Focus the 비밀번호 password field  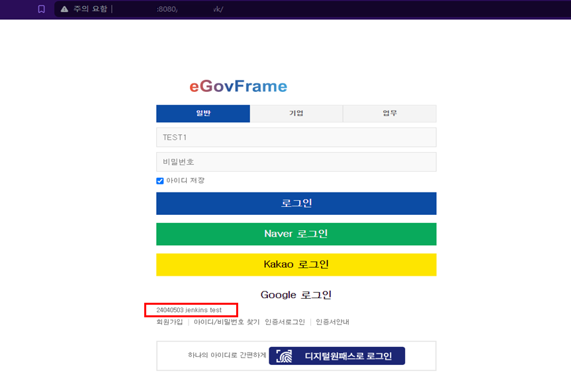click(296, 162)
